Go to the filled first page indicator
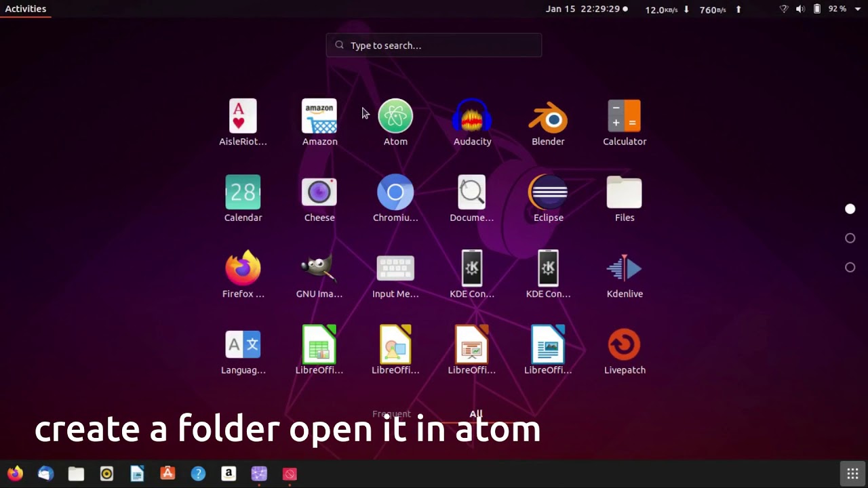868x488 pixels. tap(850, 209)
